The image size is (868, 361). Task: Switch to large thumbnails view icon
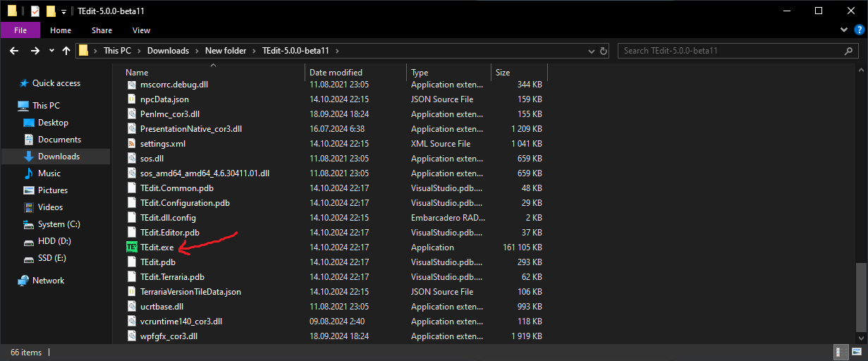[857, 353]
